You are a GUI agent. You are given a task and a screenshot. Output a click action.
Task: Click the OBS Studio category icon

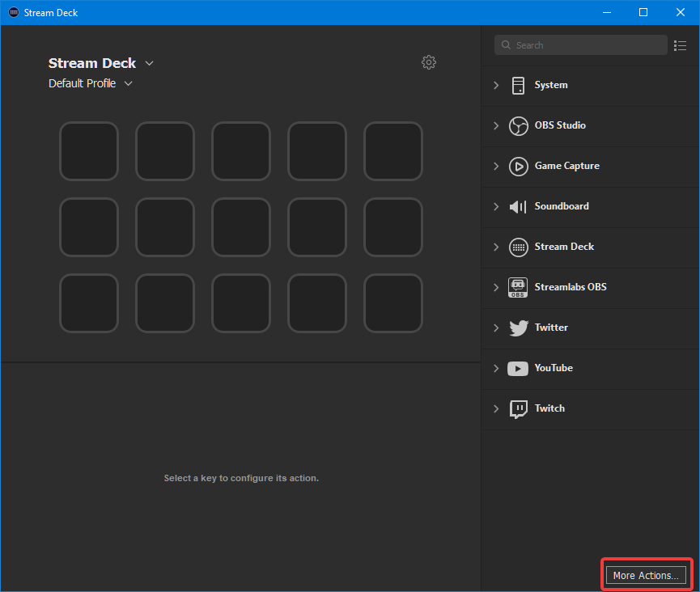click(x=518, y=125)
